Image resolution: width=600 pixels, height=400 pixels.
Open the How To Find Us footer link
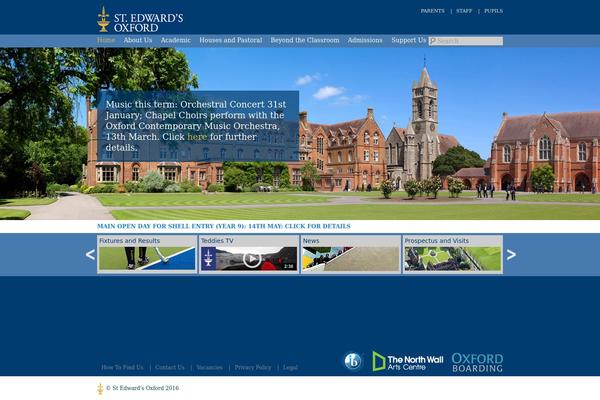coord(122,367)
